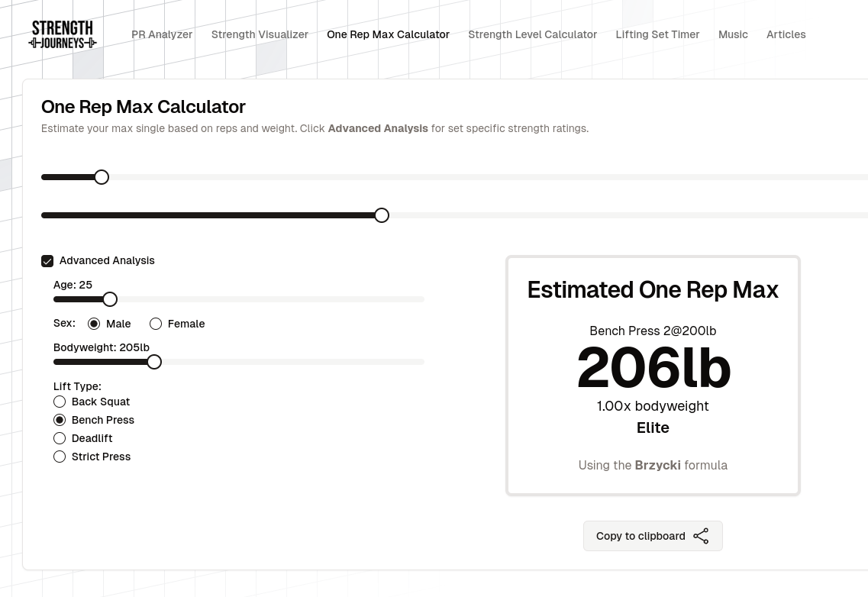Select the Male sex option
Image resolution: width=868 pixels, height=597 pixels.
[x=94, y=324]
